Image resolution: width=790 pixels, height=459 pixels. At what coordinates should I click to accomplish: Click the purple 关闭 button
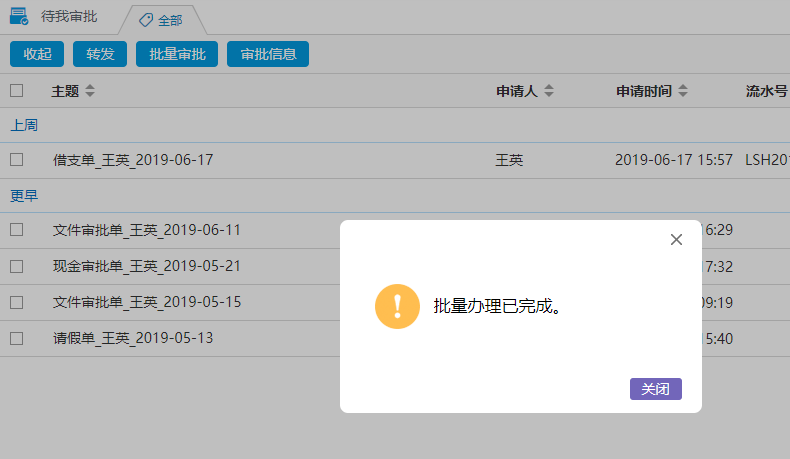656,389
